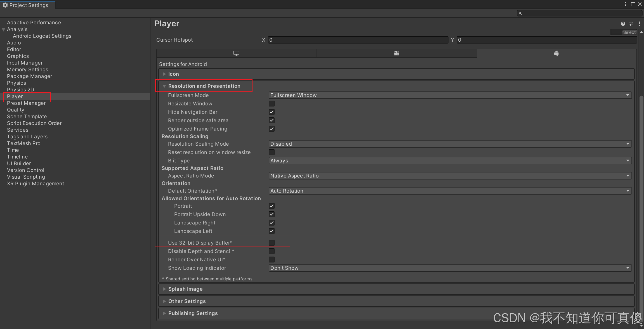Disable Portrait Upside Down orientation
Viewport: 644px width, 329px height.
pos(272,214)
